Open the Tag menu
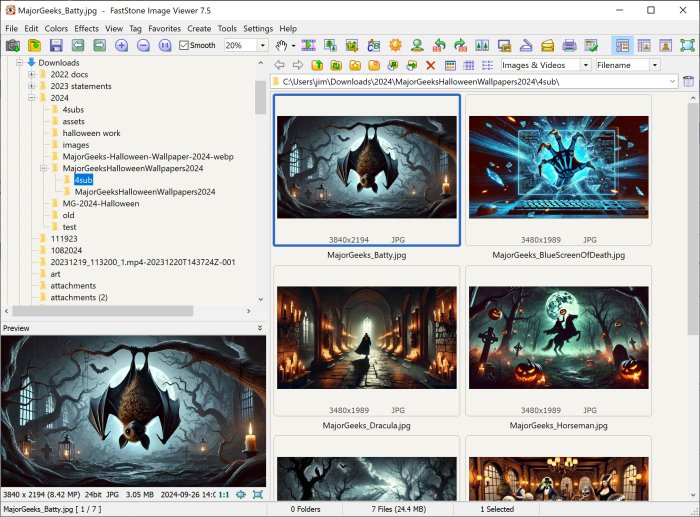The width and height of the screenshot is (700, 517). pos(135,29)
